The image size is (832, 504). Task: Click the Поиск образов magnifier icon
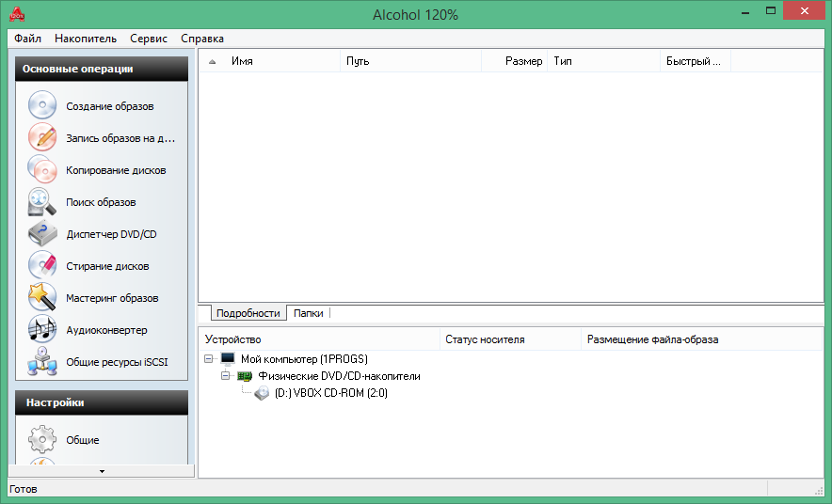(x=42, y=201)
